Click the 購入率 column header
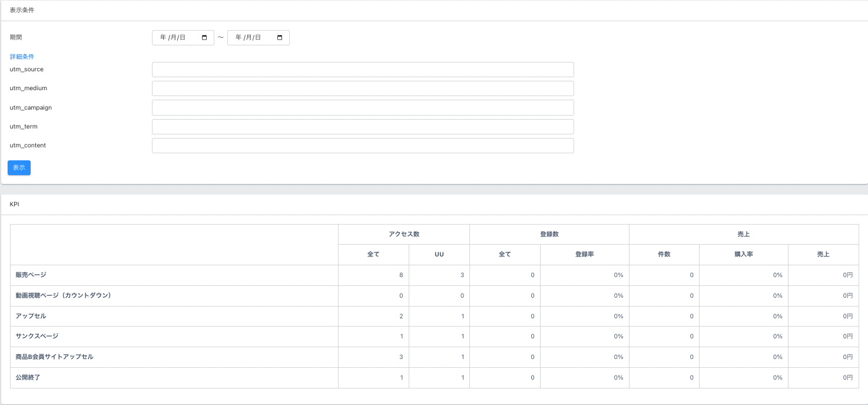868x405 pixels. pyautogui.click(x=743, y=255)
